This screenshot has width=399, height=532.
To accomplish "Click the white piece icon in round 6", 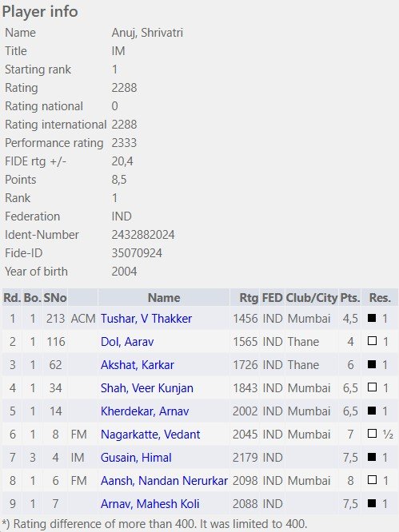I will [372, 434].
